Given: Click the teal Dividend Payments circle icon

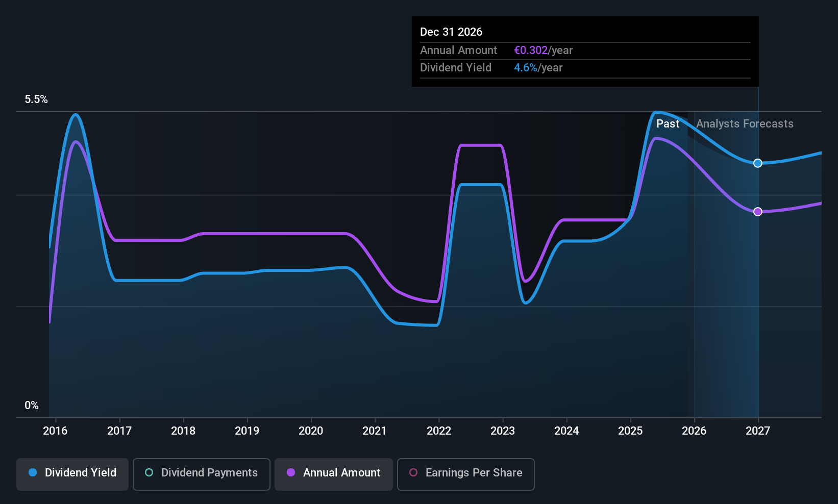Looking at the screenshot, I should (149, 473).
